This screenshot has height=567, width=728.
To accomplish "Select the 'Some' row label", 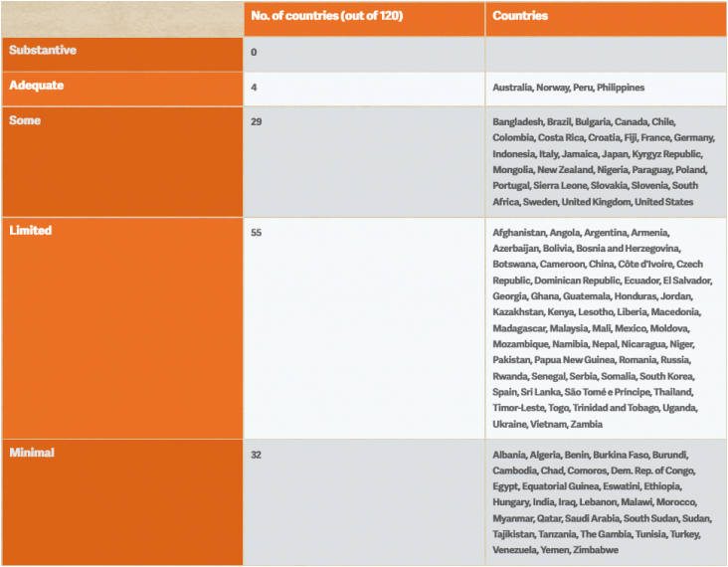I will pyautogui.click(x=25, y=120).
